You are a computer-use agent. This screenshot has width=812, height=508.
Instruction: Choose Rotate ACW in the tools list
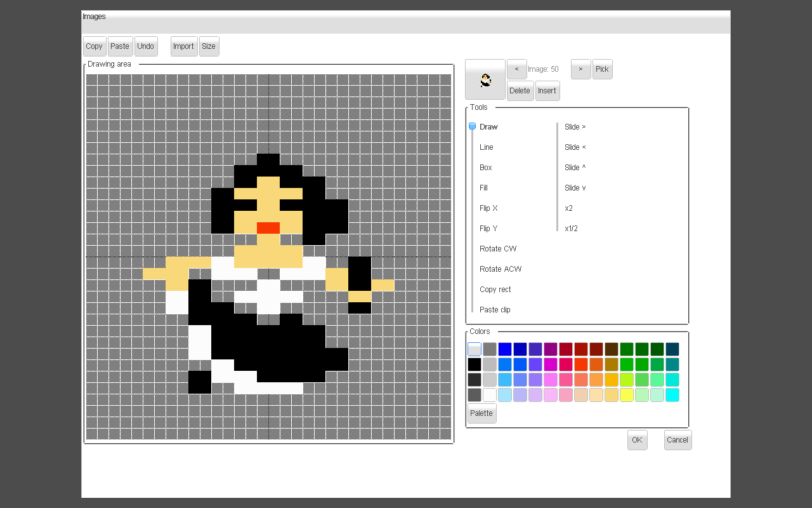click(501, 269)
